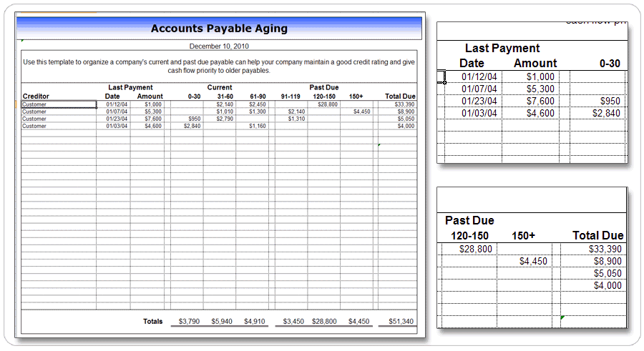This screenshot has width=644, height=351.
Task: Select $950 in the enlarged top-right preview
Action: (610, 101)
